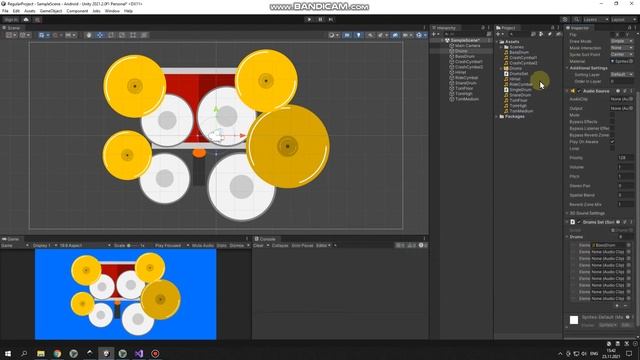The height and width of the screenshot is (360, 640).
Task: Select Main Camera in Hierarchy
Action: 467,46
